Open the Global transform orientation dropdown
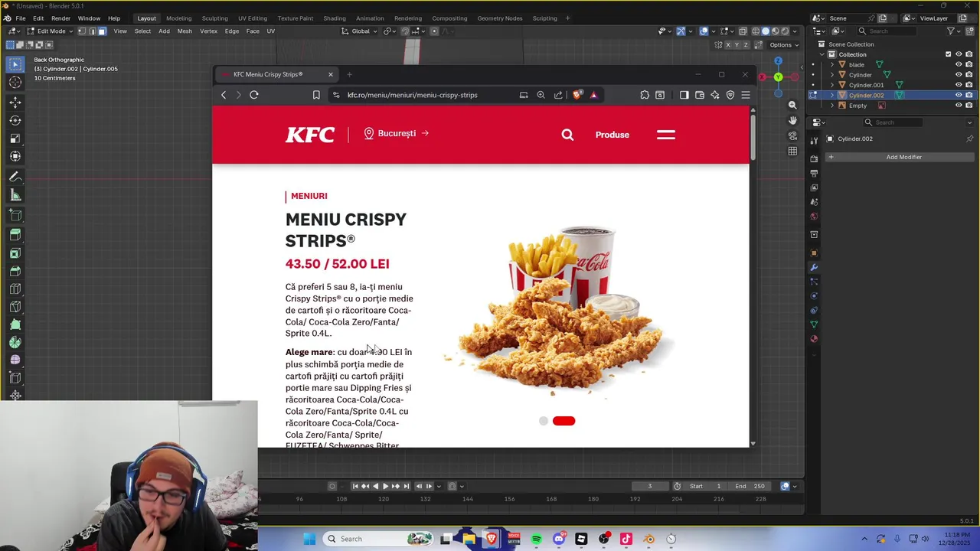 pos(360,31)
